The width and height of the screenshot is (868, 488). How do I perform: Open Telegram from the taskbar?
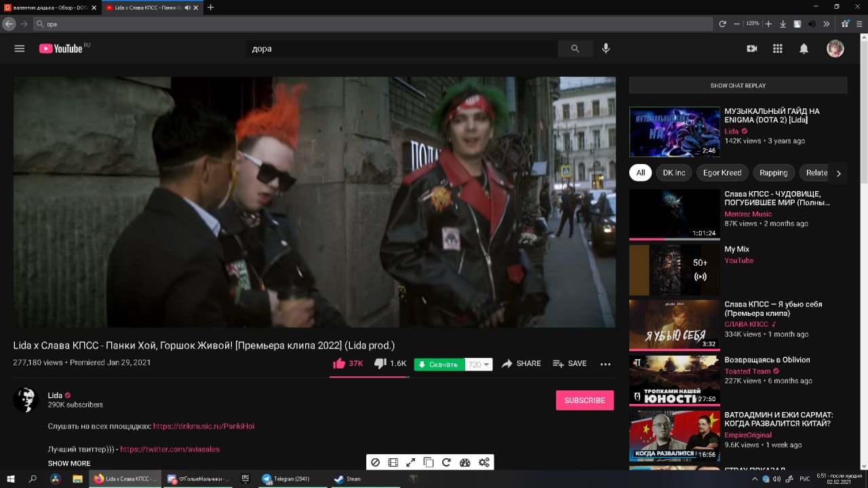point(292,479)
